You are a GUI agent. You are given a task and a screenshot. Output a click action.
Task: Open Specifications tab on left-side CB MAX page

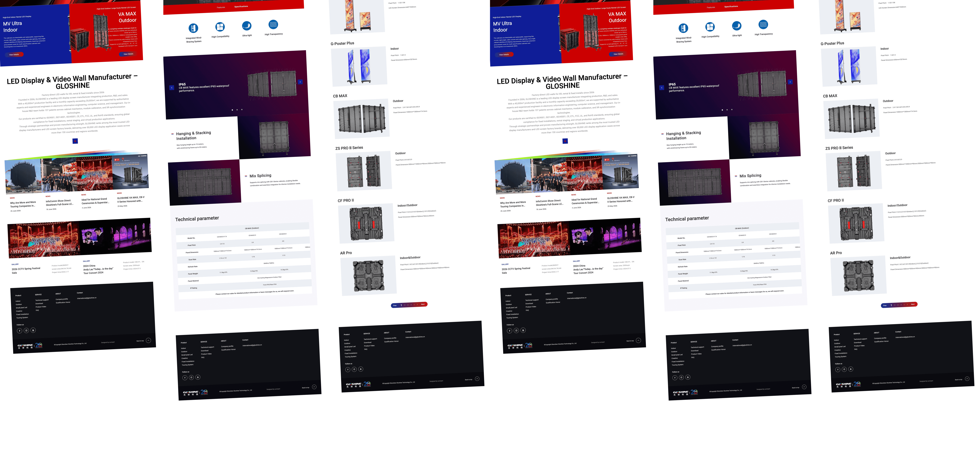coord(241,7)
